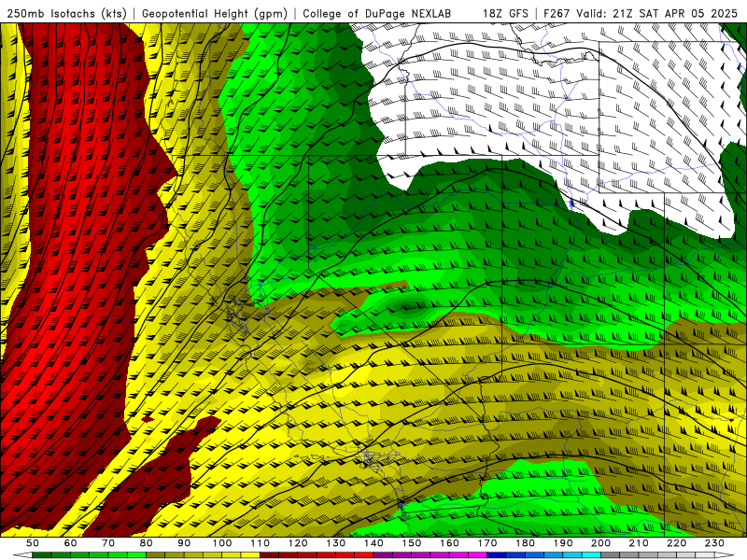Image resolution: width=747 pixels, height=560 pixels.
Task: Click the "18Z GFS" model run label
Action: click(505, 13)
